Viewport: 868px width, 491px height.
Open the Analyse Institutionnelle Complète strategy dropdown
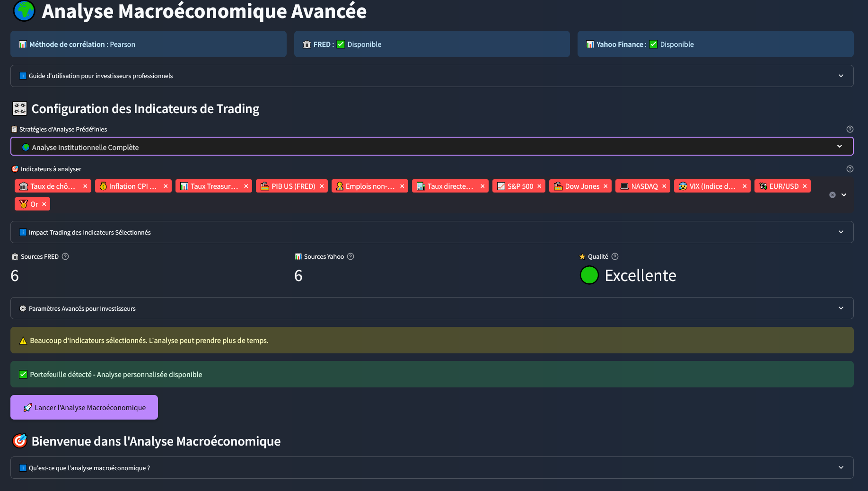(431, 147)
